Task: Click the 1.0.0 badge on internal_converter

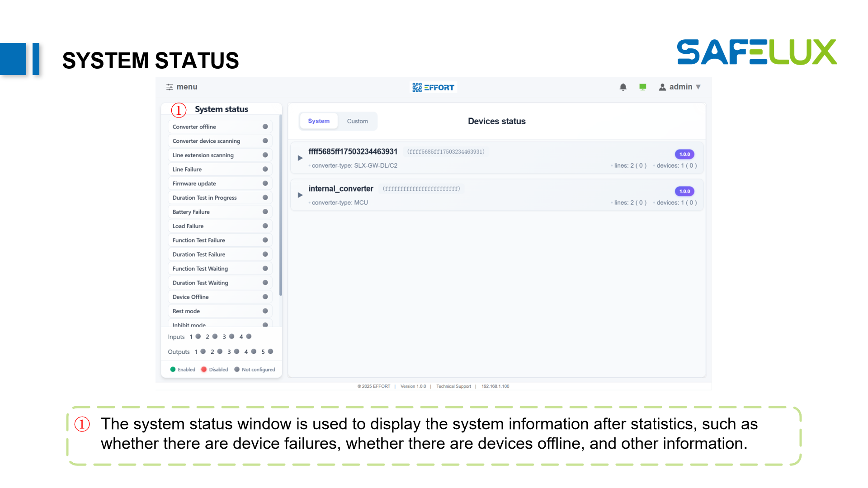Action: coord(684,191)
